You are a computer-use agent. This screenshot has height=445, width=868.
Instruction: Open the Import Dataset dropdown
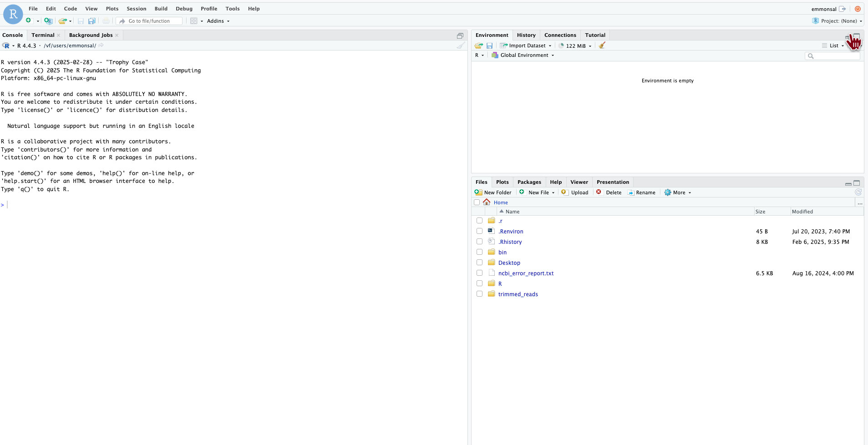526,46
